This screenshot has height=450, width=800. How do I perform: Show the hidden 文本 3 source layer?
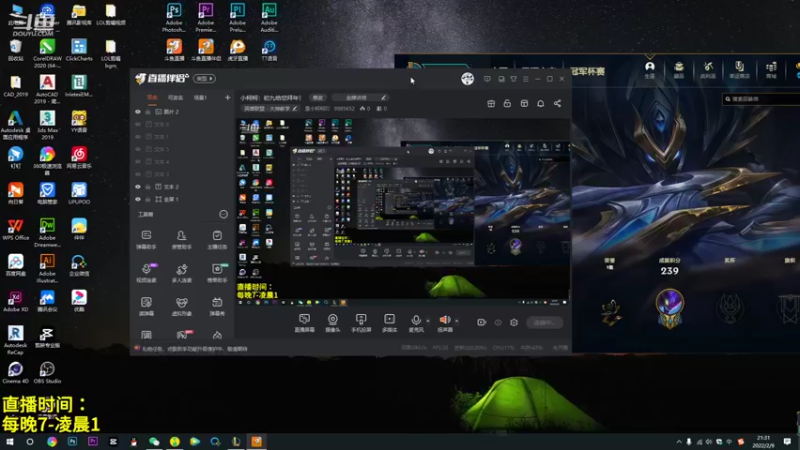[138, 174]
